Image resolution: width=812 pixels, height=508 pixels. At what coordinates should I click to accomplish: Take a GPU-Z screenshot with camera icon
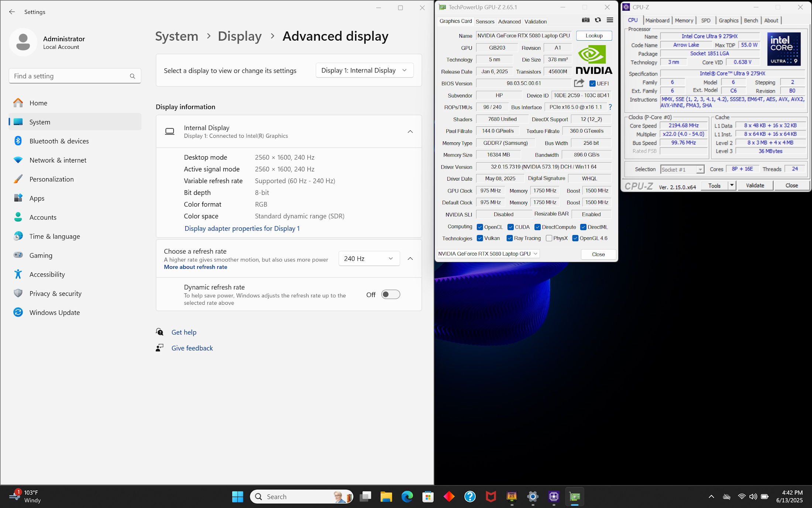click(585, 20)
